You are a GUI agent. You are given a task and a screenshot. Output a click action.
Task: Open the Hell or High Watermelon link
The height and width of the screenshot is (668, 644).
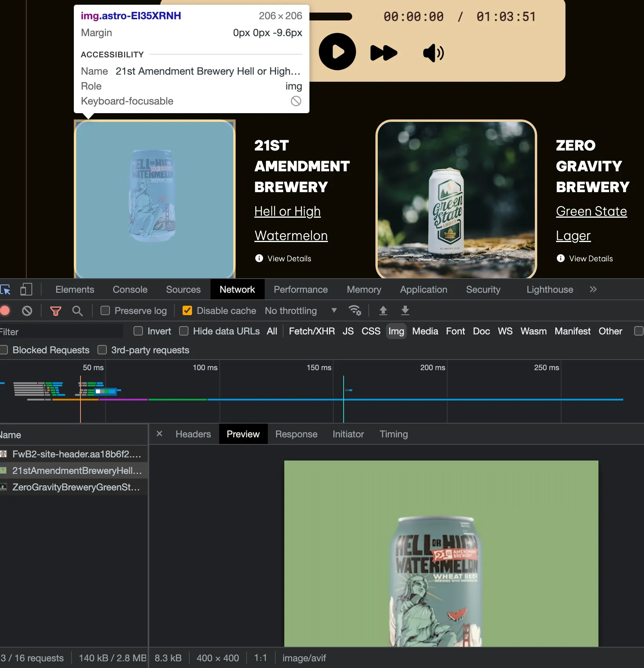click(288, 211)
